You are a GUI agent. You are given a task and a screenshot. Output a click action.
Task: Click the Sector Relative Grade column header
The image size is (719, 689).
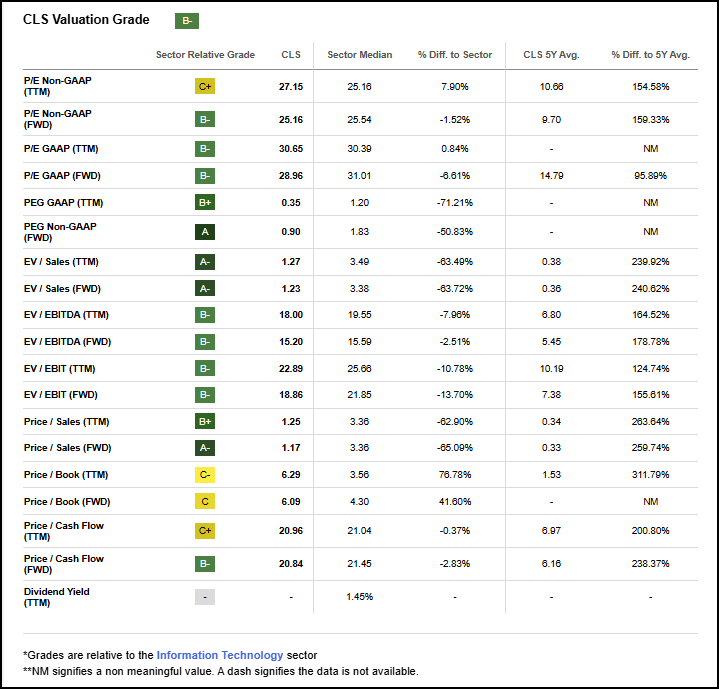pos(205,55)
